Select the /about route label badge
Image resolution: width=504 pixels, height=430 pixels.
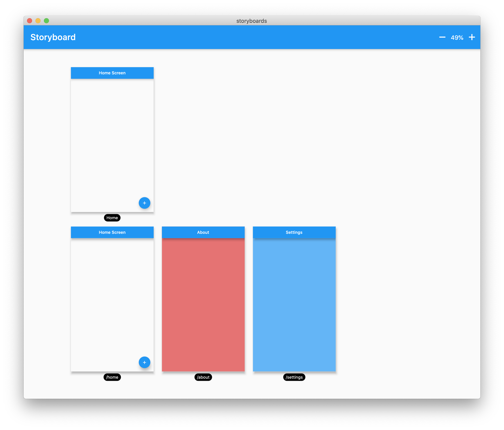[x=203, y=377]
